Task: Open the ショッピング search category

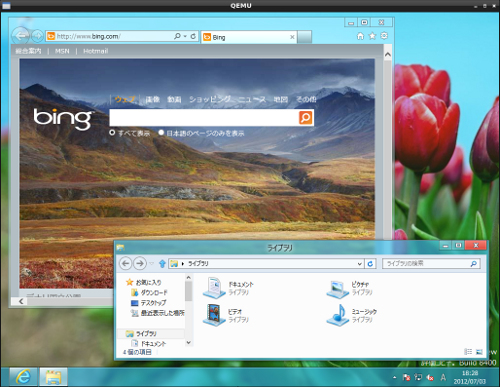Action: [210, 99]
